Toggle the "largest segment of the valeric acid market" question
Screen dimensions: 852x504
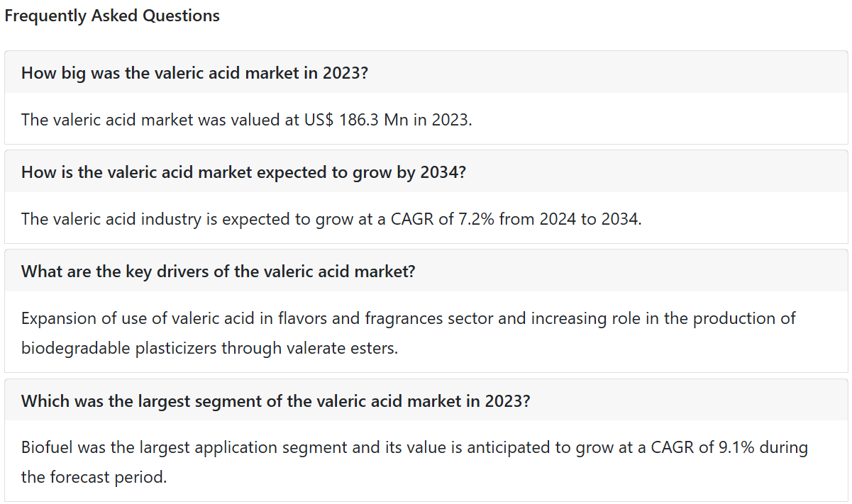pos(426,401)
